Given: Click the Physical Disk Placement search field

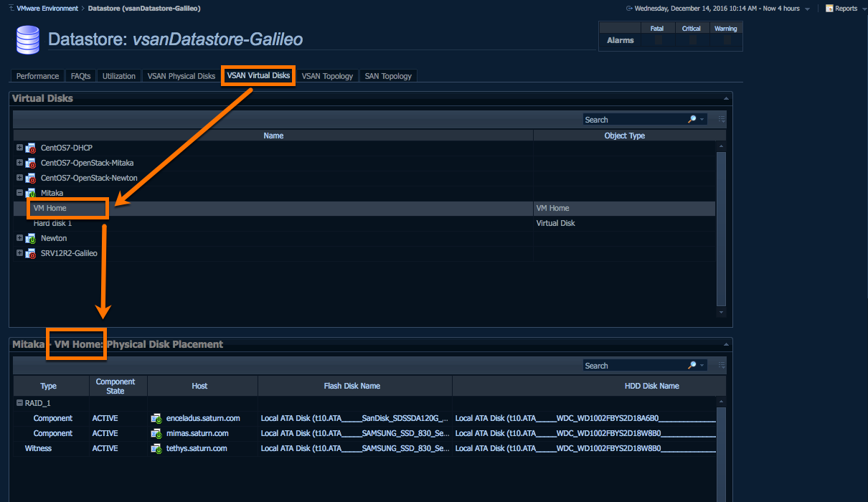Looking at the screenshot, I should (634, 366).
